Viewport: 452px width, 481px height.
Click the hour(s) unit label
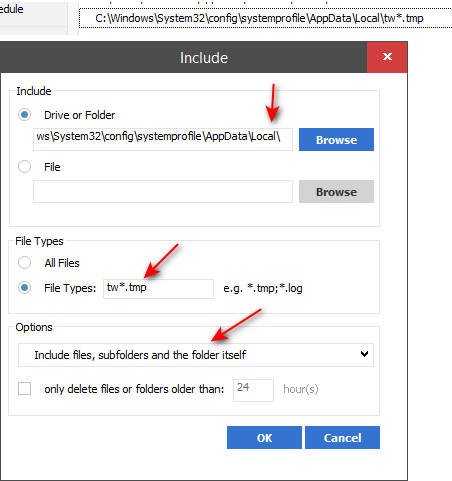click(x=301, y=389)
